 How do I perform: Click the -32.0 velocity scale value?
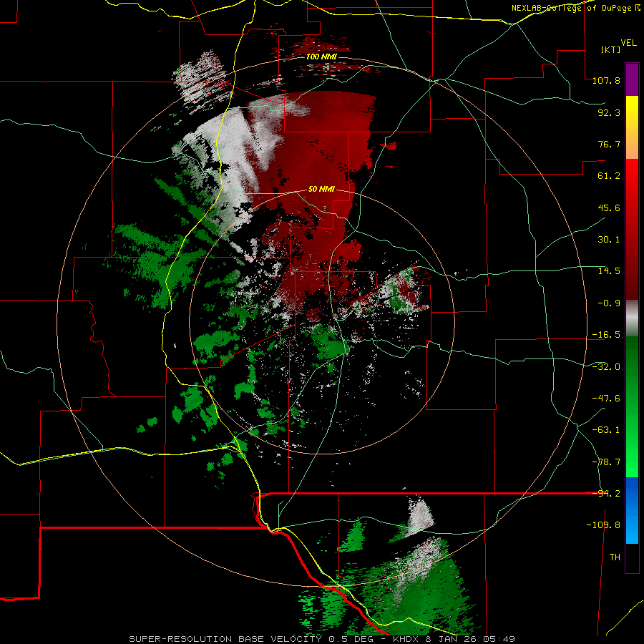pos(606,367)
